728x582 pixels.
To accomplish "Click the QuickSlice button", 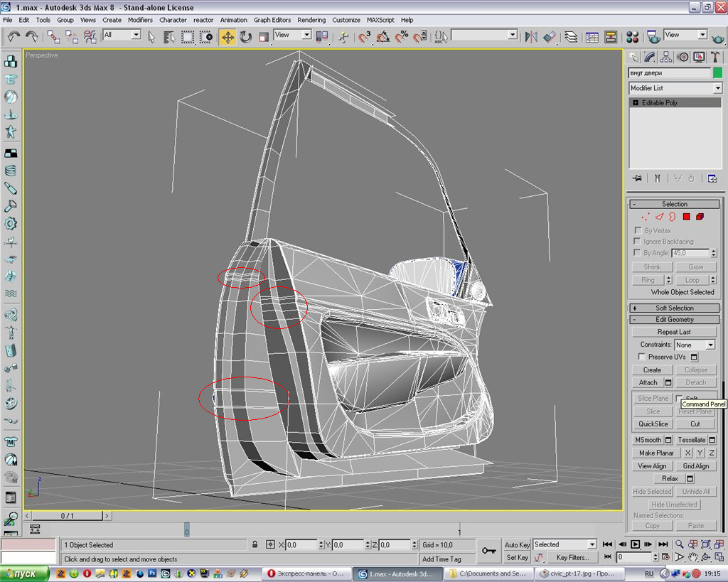I will coord(652,424).
